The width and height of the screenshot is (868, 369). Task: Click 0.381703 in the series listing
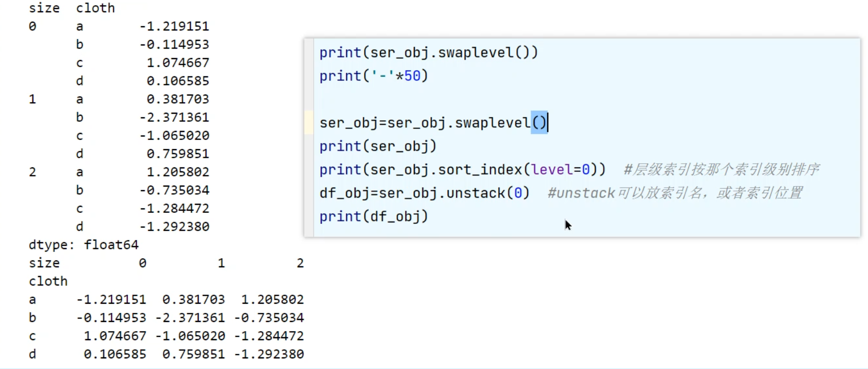(x=178, y=99)
